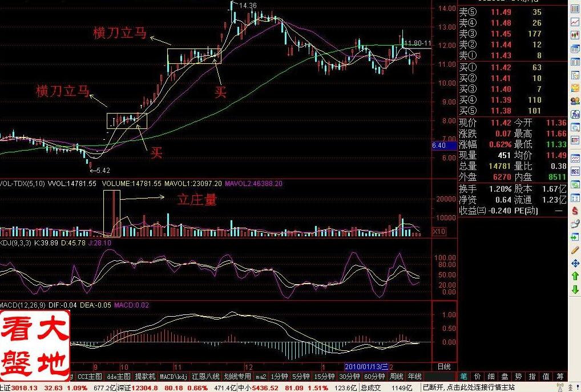581x392 pixels.
Task: Click the yellow mail message icon
Action: pos(575,88)
